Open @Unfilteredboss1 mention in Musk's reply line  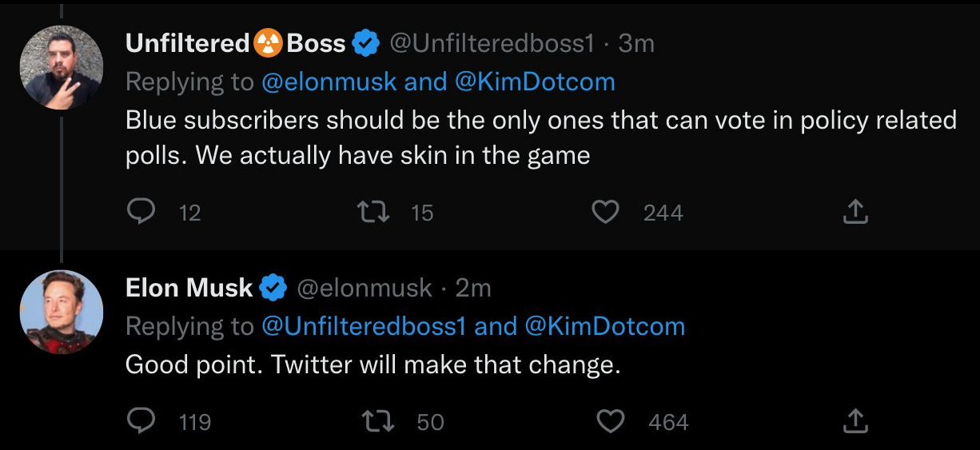(x=364, y=326)
